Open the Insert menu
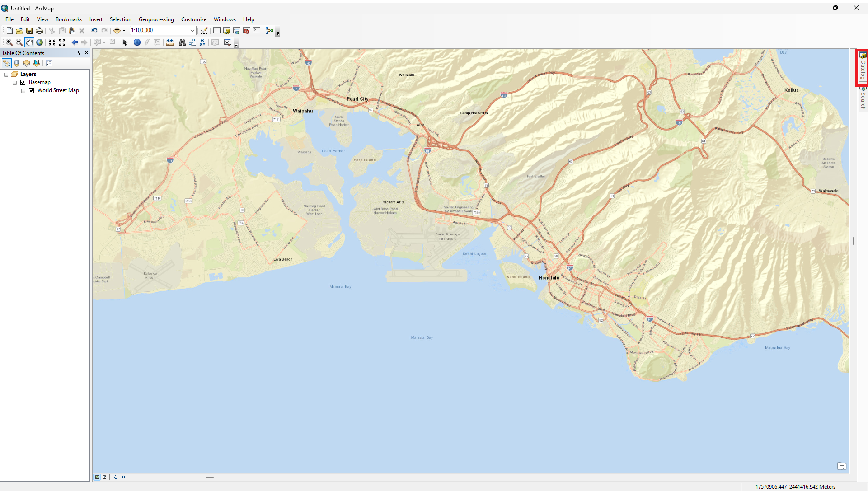This screenshot has width=868, height=491. pos(96,19)
